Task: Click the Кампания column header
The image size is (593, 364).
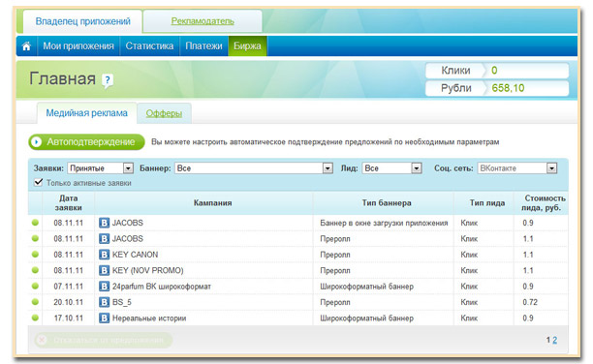Action: [x=212, y=203]
